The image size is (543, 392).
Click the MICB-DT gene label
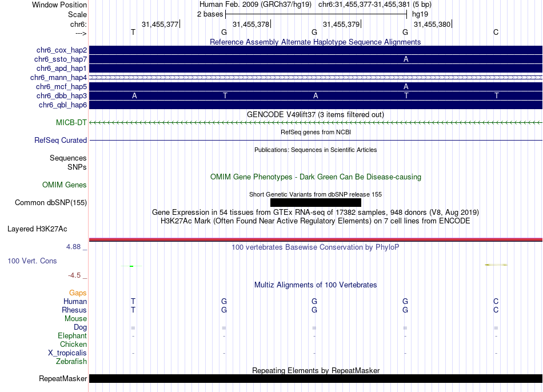(71, 123)
